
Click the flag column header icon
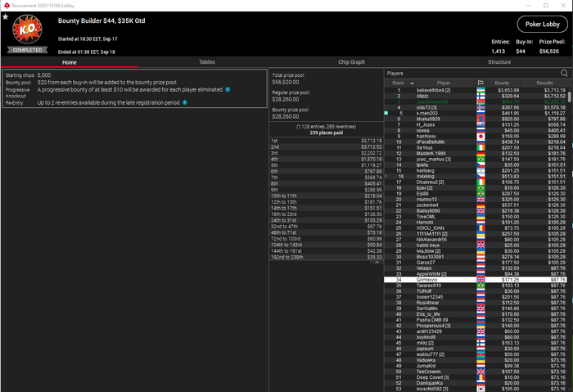481,83
